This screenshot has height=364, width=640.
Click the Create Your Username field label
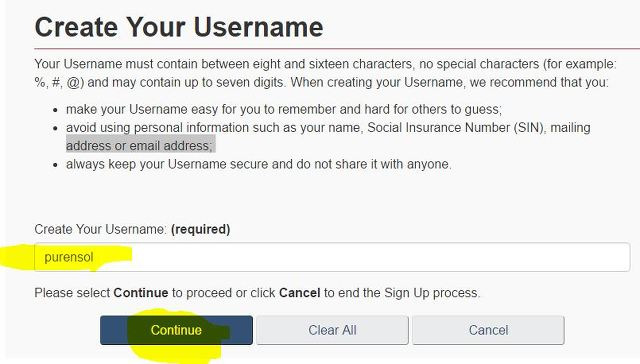100,229
